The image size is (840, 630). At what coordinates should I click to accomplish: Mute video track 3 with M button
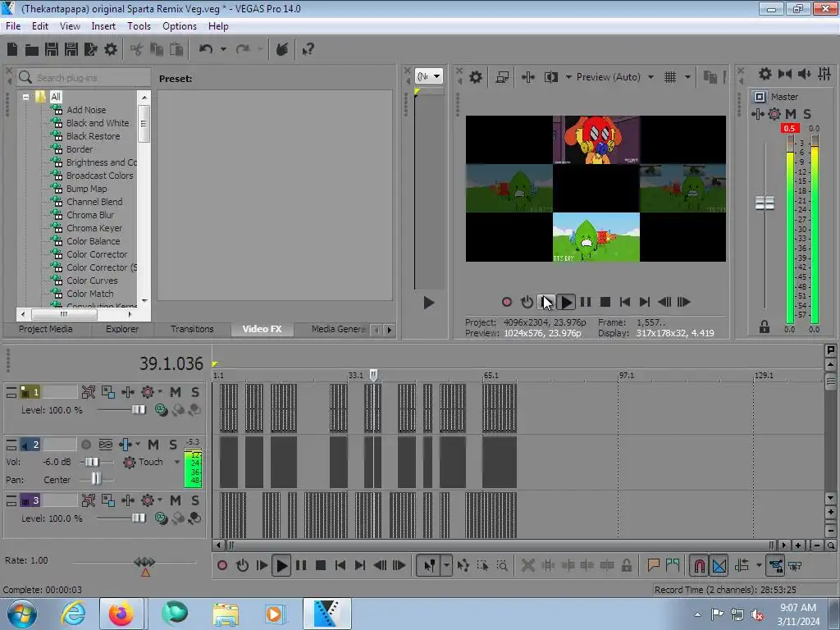pos(176,500)
